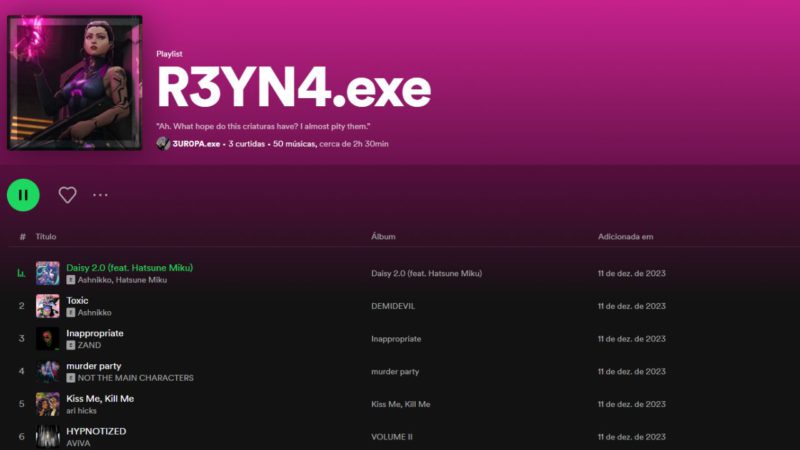Select the Inappropriate track title

(95, 333)
